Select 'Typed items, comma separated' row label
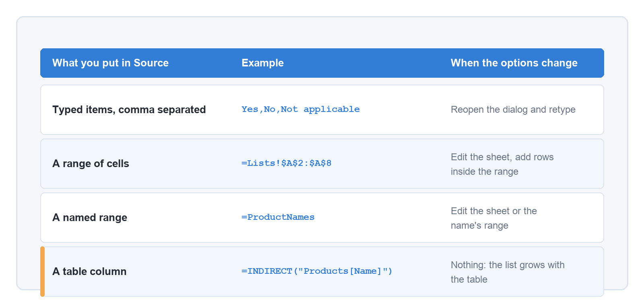The image size is (644, 306). (129, 110)
